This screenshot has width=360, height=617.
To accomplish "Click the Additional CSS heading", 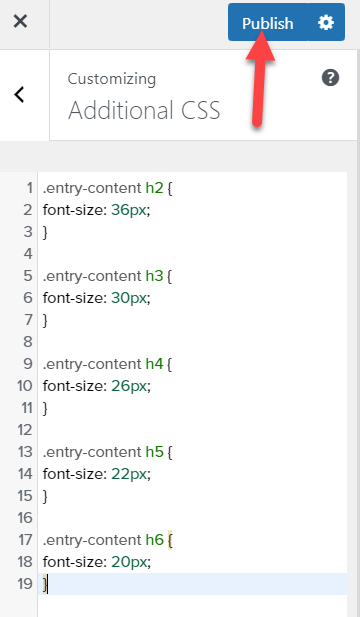I will point(144,110).
